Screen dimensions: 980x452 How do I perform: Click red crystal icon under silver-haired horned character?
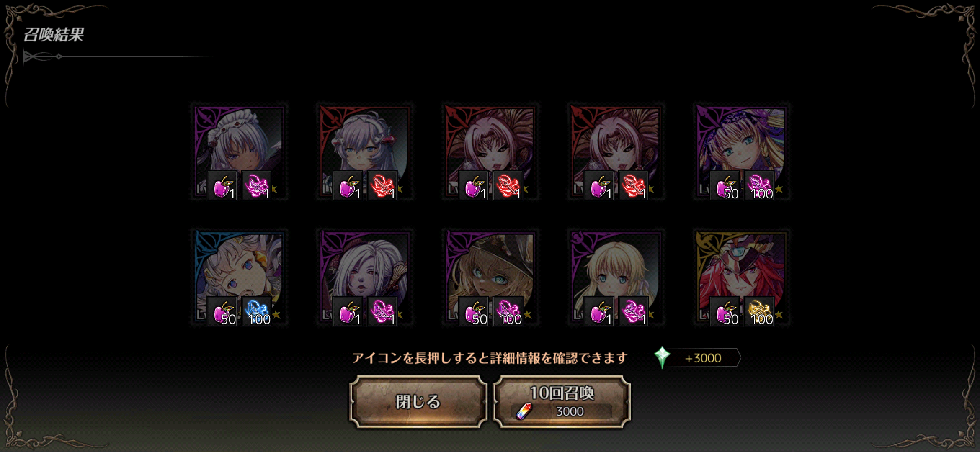(382, 185)
